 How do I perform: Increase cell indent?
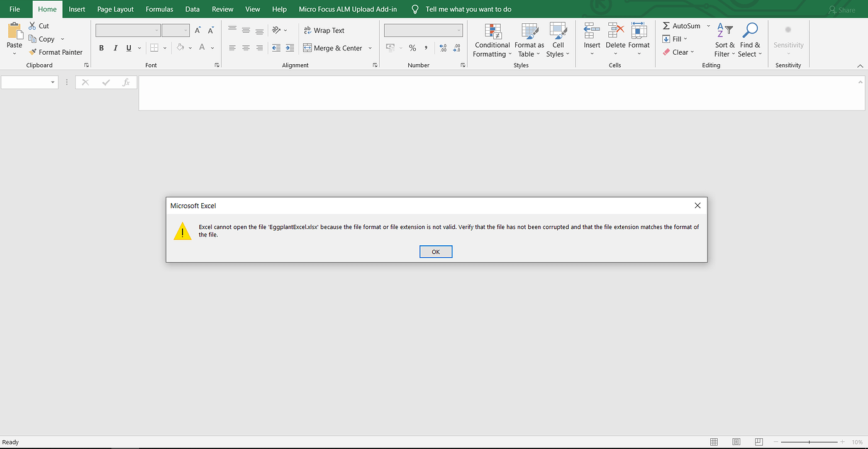pos(289,48)
